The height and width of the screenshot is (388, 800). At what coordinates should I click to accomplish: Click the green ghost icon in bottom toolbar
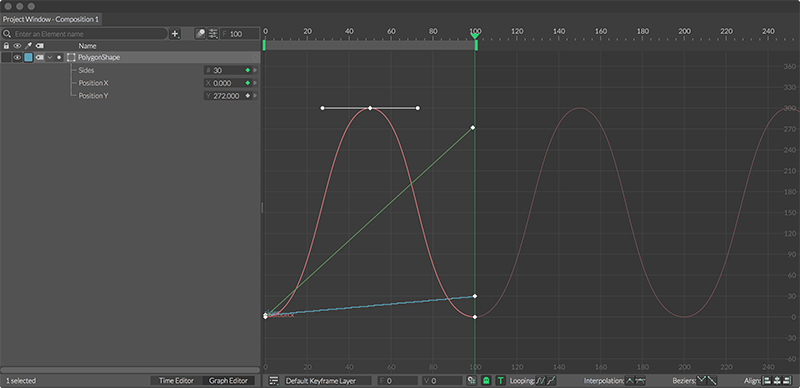(486, 380)
